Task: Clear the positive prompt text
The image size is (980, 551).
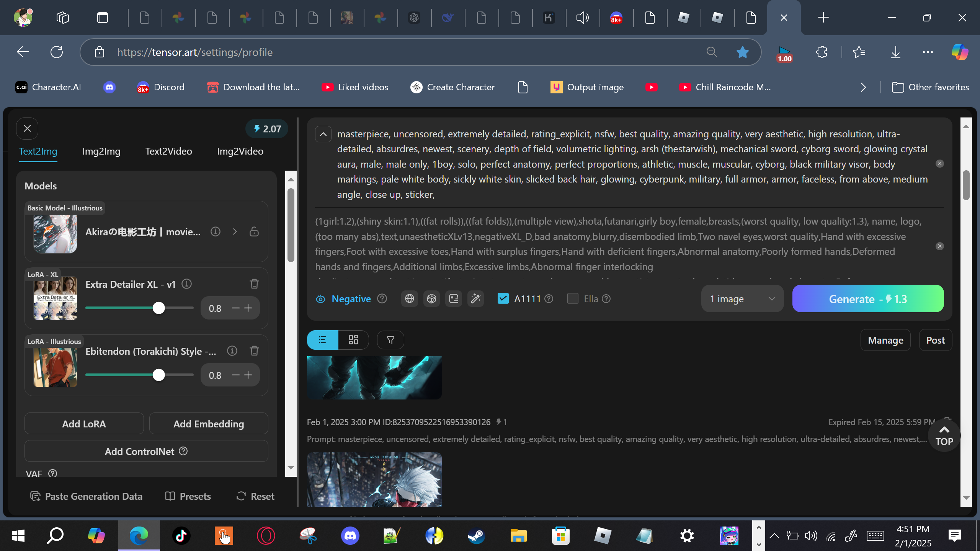Action: tap(939, 164)
